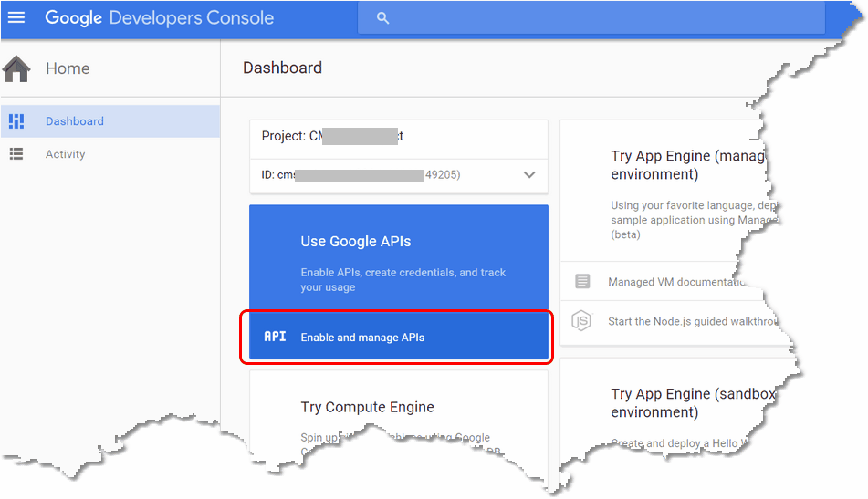This screenshot has width=868, height=499.
Task: Expand the project ID dropdown chevron
Action: tap(529, 175)
